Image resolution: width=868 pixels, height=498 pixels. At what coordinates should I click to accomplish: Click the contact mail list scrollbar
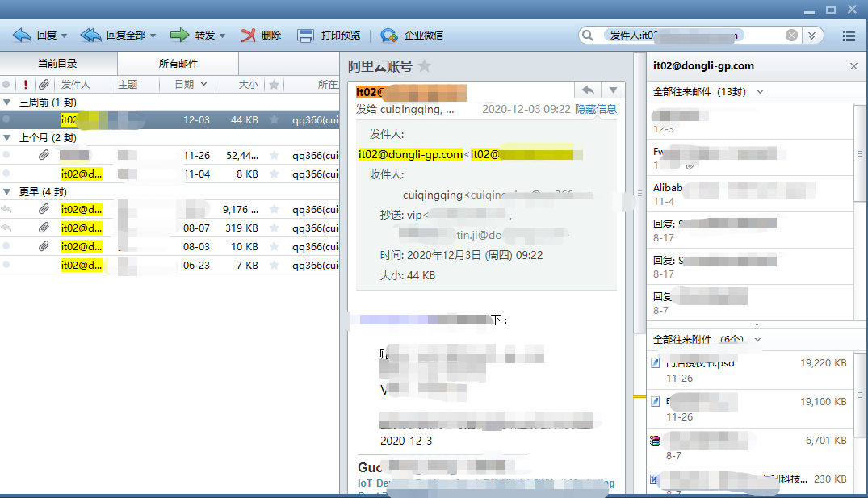pos(860,154)
